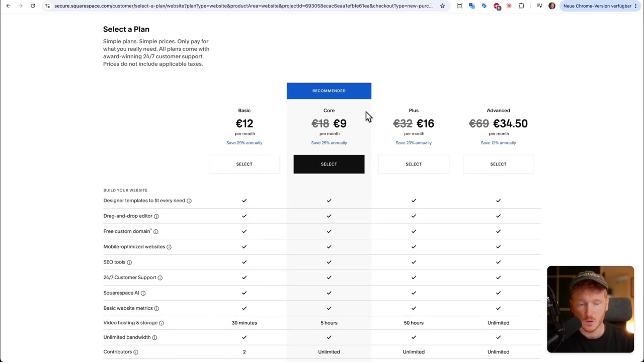Show info for SEO tools
The width and height of the screenshot is (644, 362).
tap(129, 262)
